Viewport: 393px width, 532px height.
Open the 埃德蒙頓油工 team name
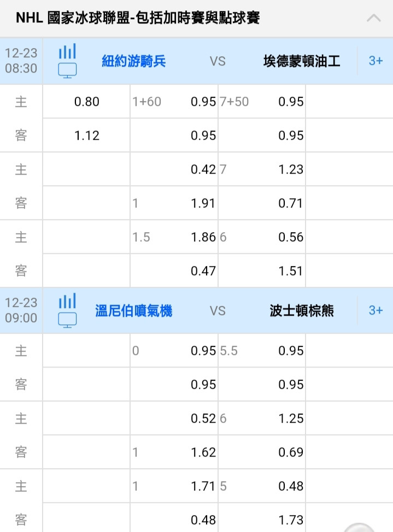tap(302, 61)
